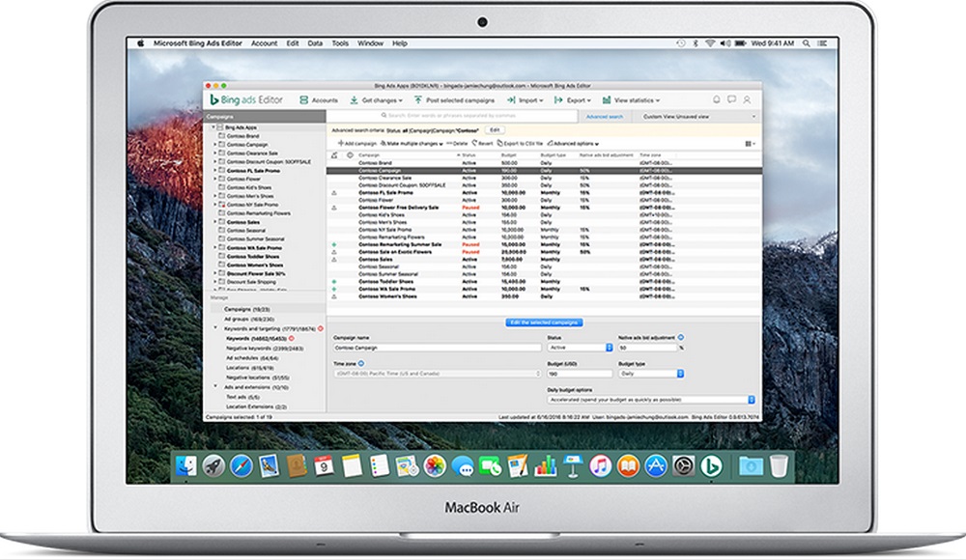This screenshot has height=560, width=966.
Task: Open the column chooser grid dropdown
Action: (x=750, y=144)
